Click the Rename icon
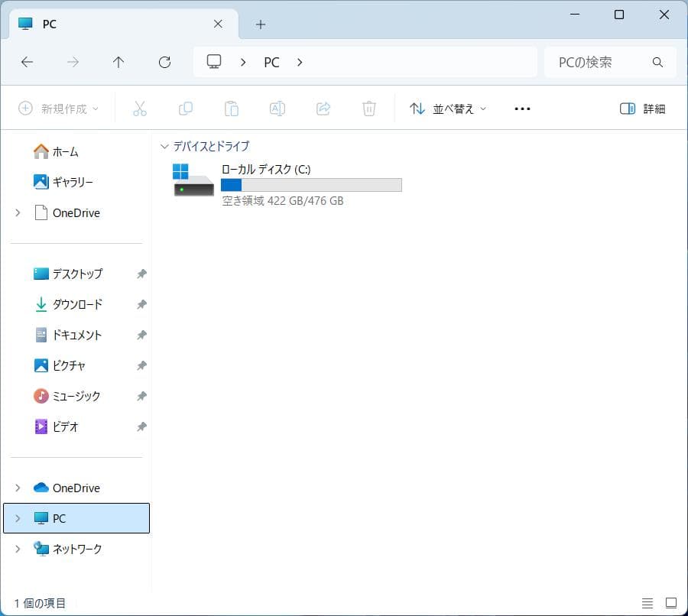This screenshot has height=616, width=688. point(277,108)
